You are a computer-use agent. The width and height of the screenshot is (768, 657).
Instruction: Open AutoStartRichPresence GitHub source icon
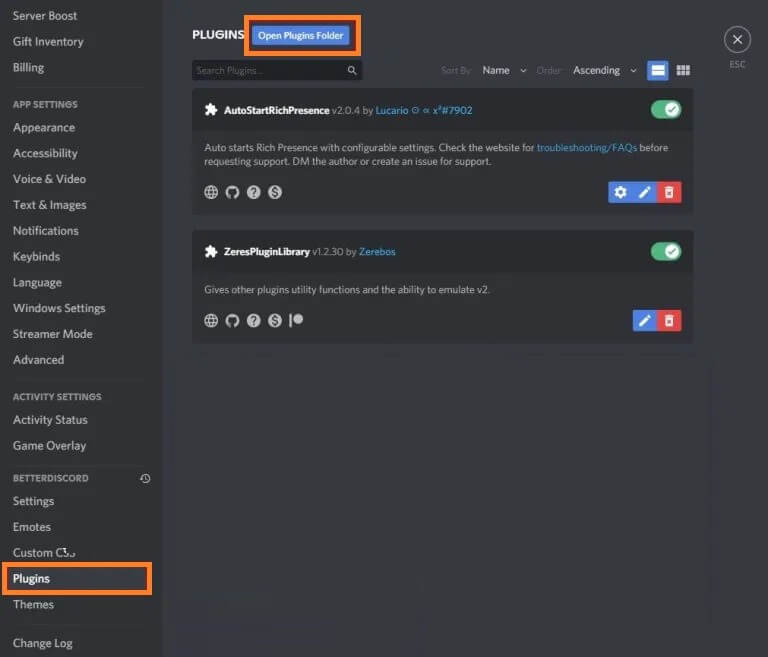pos(232,192)
